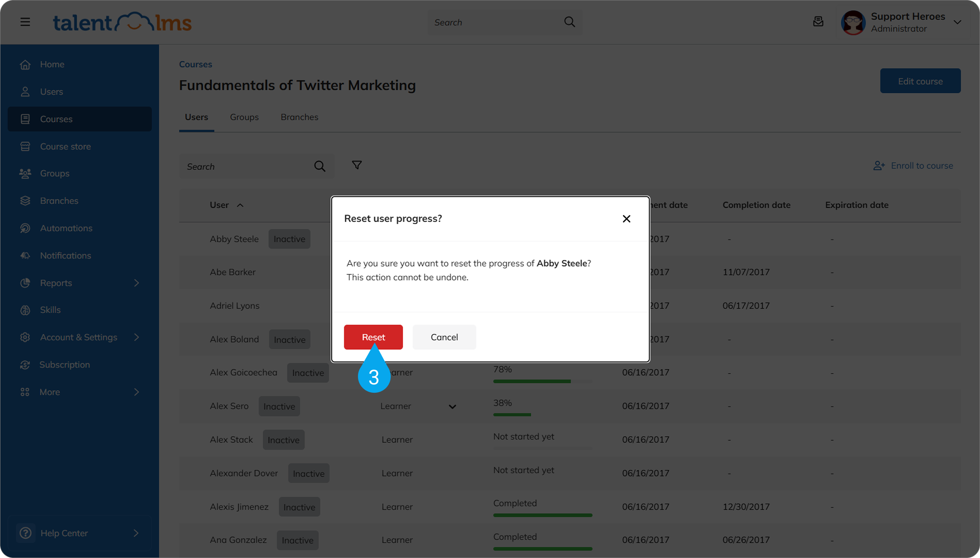Click Alex Stack's Inactive badge
This screenshot has width=980, height=558.
284,440
